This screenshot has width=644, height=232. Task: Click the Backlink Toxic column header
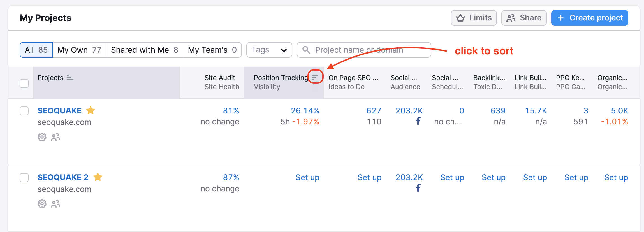[x=489, y=82]
